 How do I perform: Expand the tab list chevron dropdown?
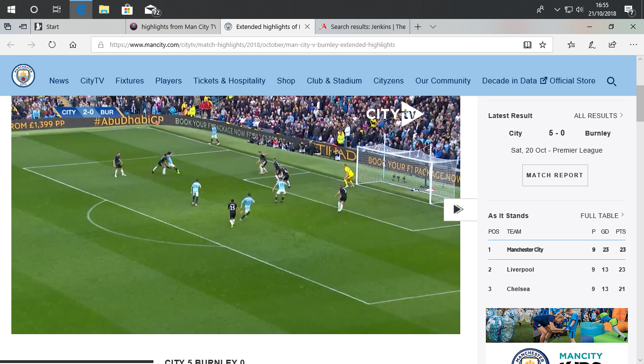(433, 27)
